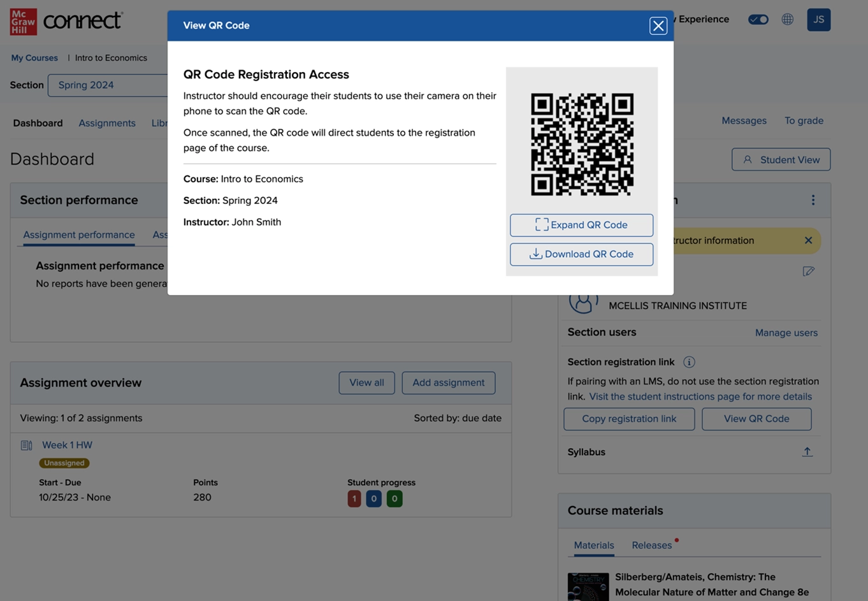
Task: Open the Week 1 HW assignment
Action: (x=67, y=445)
